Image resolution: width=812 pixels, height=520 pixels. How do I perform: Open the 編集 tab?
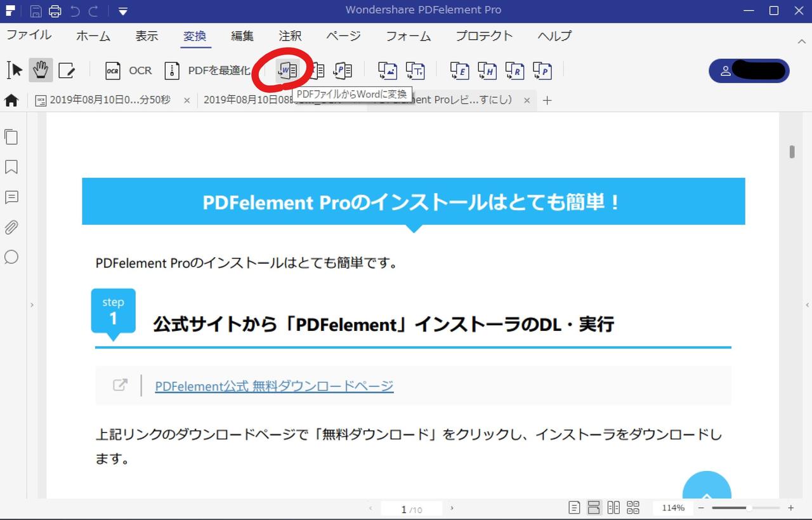point(242,36)
